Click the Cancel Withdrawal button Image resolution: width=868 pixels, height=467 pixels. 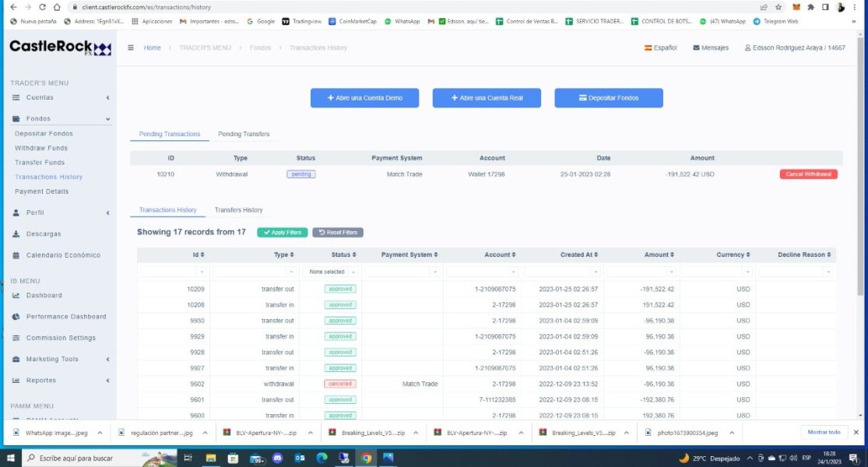pyautogui.click(x=808, y=174)
